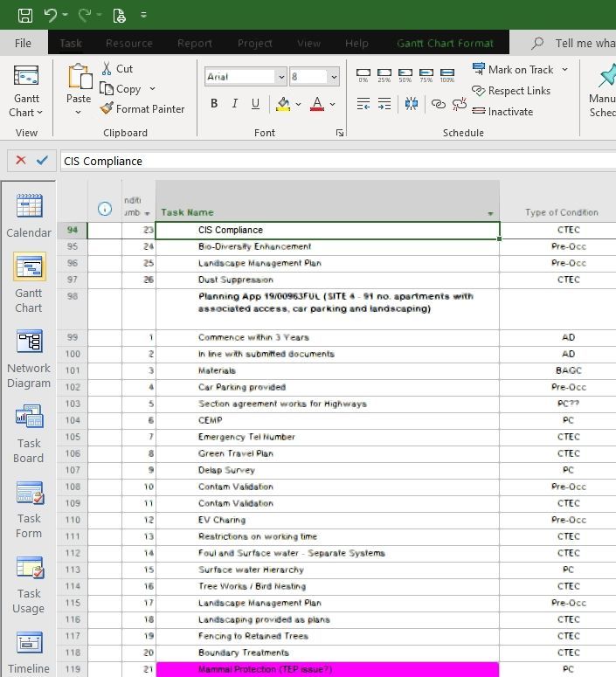Switch to the Project ribbon tab
This screenshot has width=616, height=677.
point(255,43)
